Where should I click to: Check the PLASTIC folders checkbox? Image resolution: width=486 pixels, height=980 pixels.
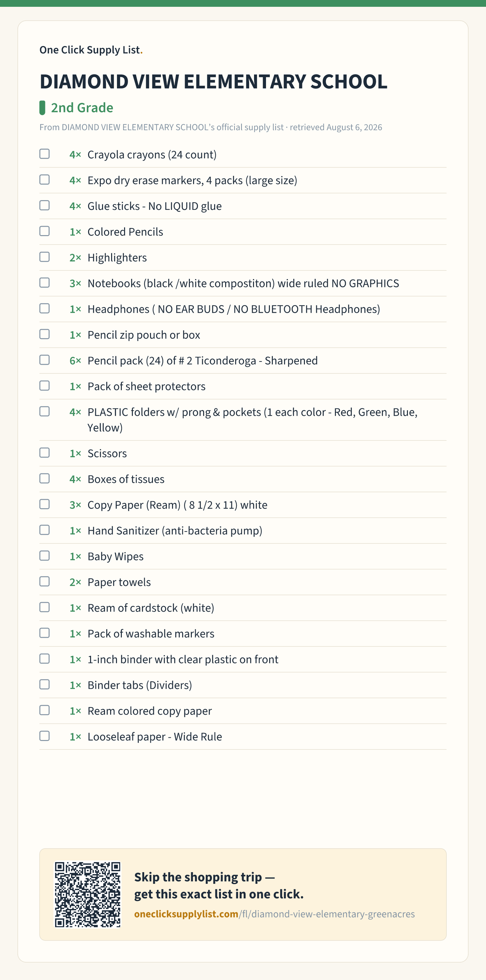click(44, 411)
